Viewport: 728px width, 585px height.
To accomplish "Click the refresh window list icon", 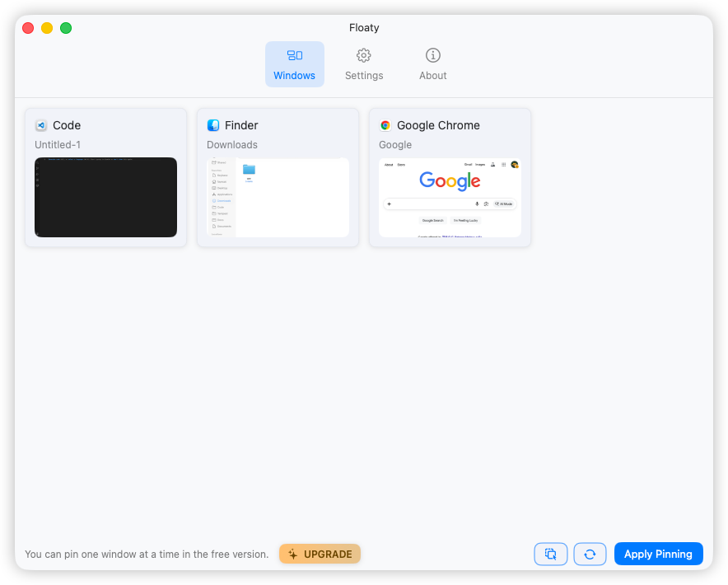I will 590,554.
